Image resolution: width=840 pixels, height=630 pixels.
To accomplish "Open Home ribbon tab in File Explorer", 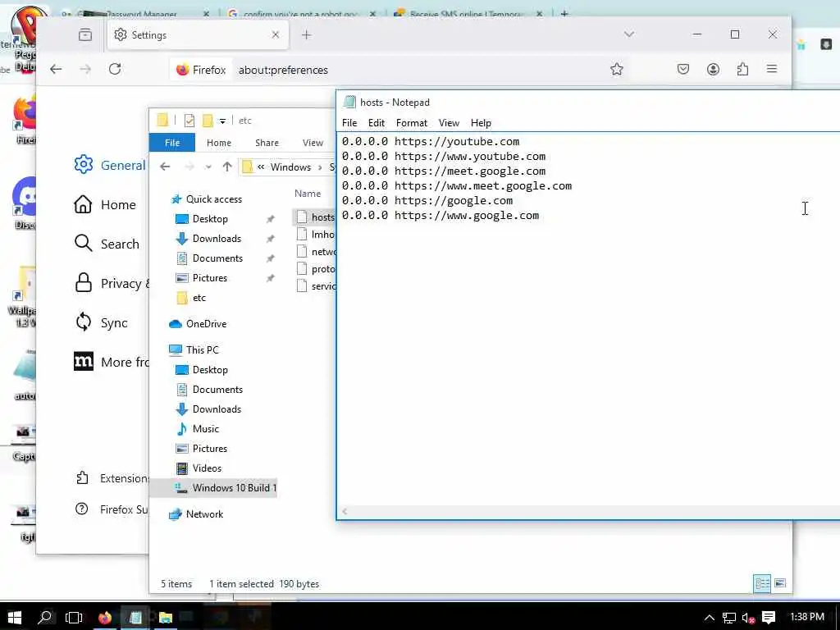I will click(x=218, y=143).
